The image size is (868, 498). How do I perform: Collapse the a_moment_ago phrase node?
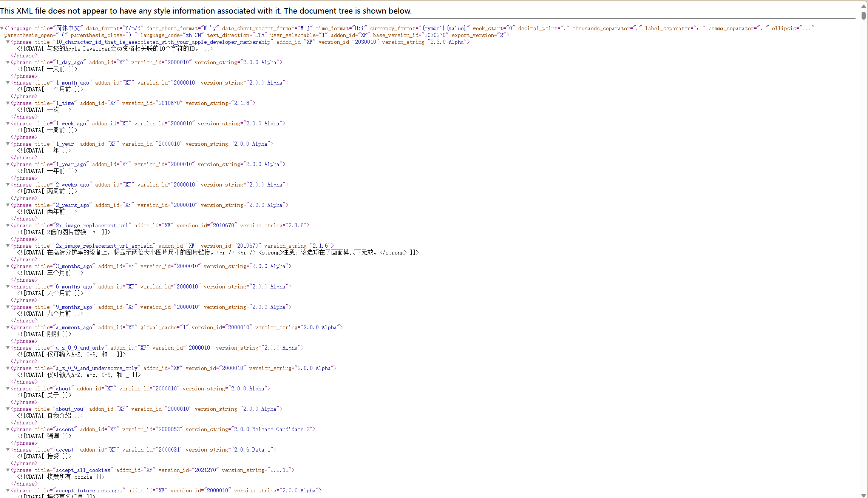8,327
